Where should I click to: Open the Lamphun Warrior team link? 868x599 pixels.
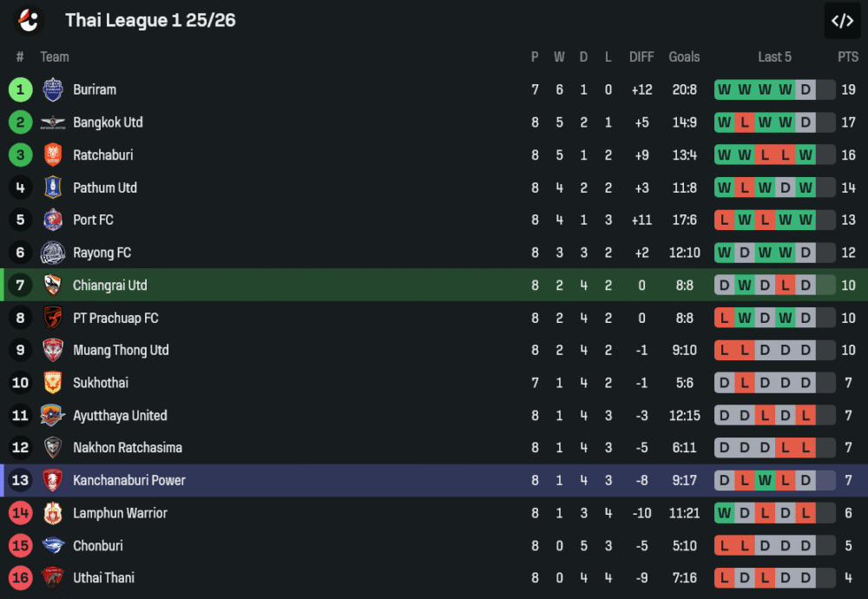click(x=120, y=513)
